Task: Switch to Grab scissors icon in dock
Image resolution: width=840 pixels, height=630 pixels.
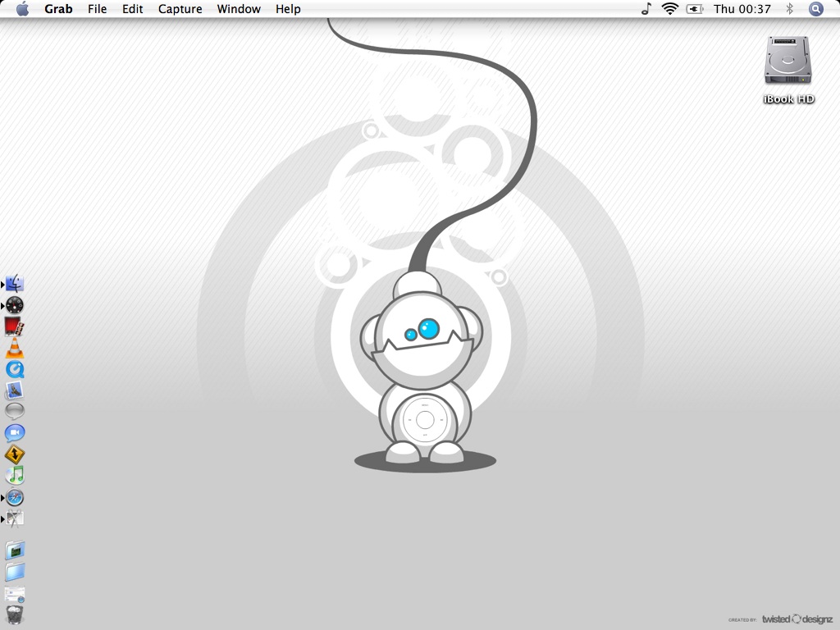Action: coord(15,518)
